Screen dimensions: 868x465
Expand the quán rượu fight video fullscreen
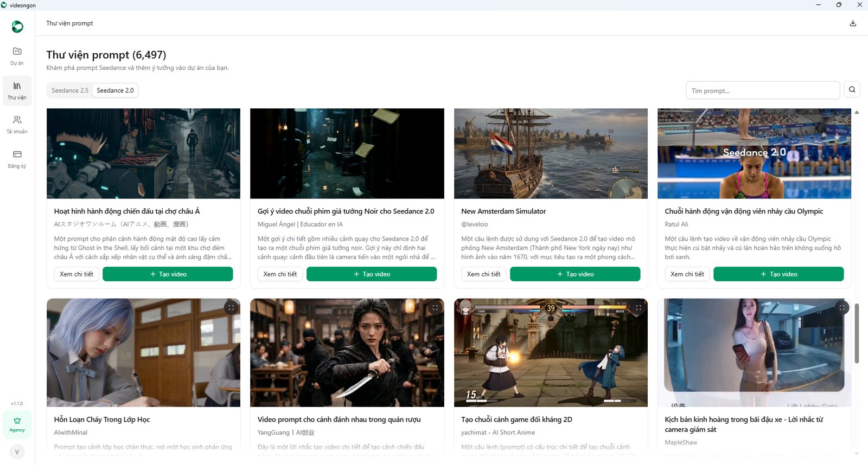[435, 308]
